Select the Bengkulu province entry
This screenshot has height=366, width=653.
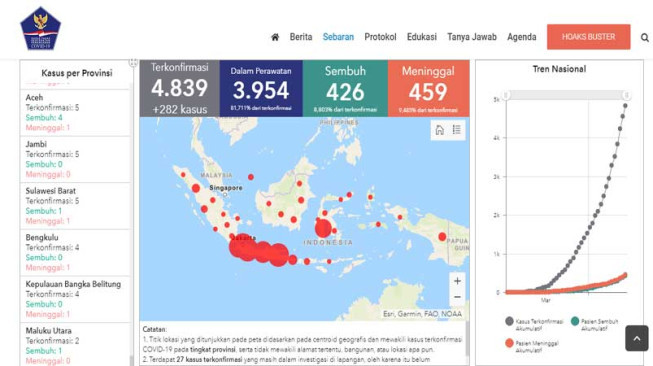(75, 252)
